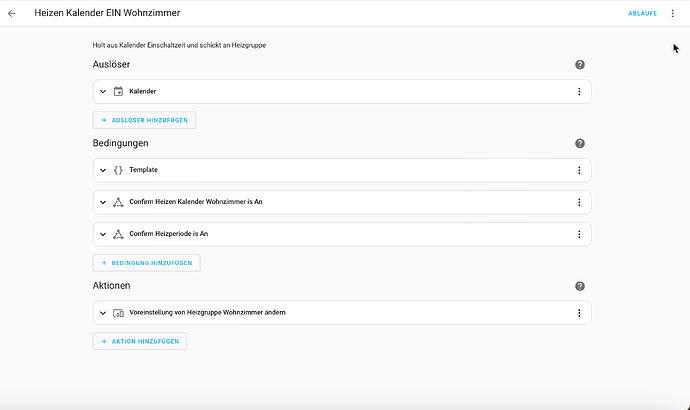Screen dimensions: 690x410
Task: Open three-dot menu for Confirm Heizen Kalender
Action: (579, 202)
